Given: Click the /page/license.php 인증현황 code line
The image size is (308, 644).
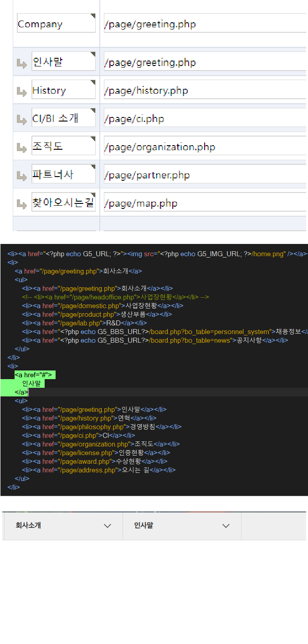Looking at the screenshot, I should point(96,453).
